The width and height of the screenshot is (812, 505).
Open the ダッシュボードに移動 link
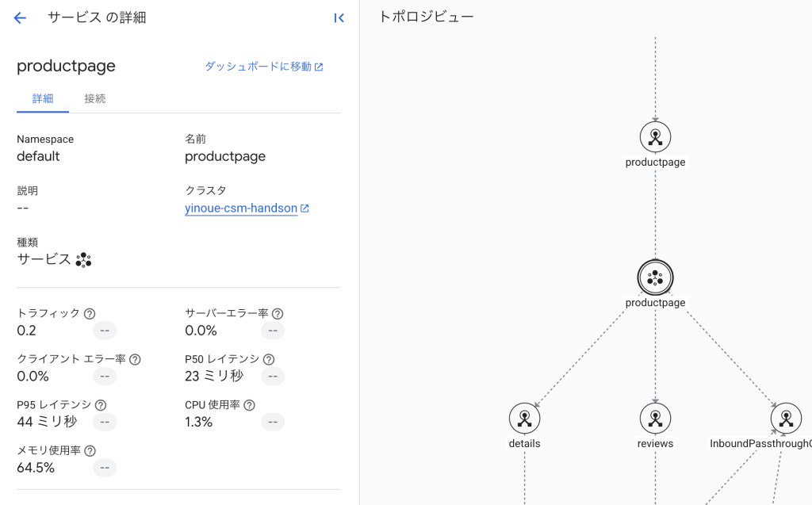263,67
